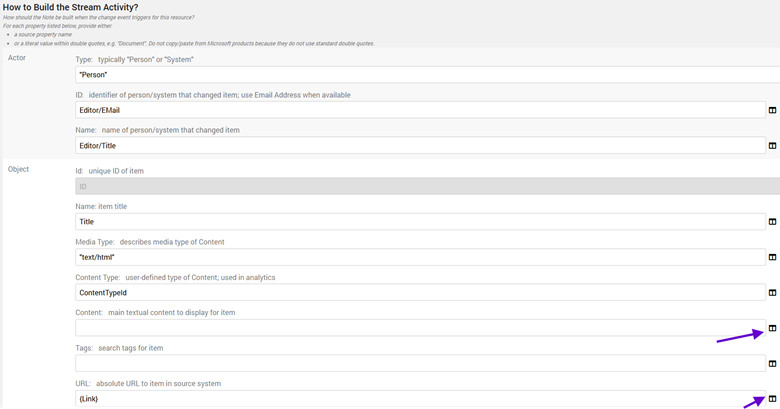Open property picker for Object Name field
This screenshot has width=780, height=409.
click(x=772, y=222)
